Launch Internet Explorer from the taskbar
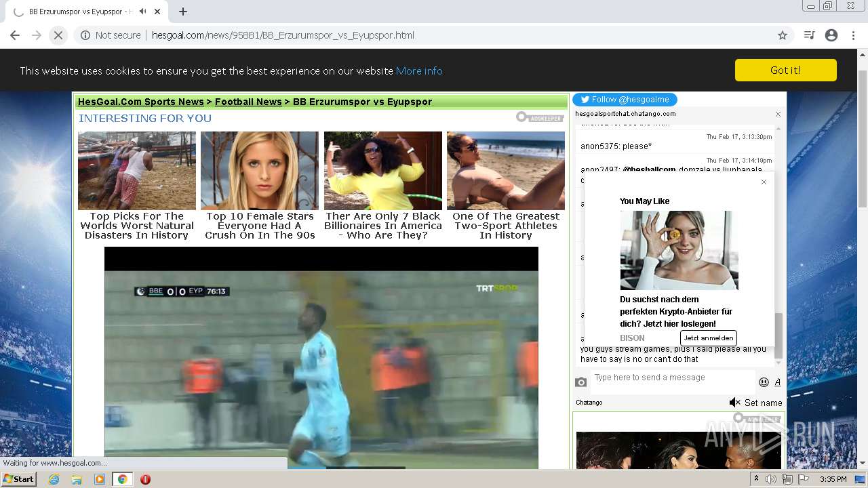Image resolution: width=868 pixels, height=488 pixels. click(54, 479)
